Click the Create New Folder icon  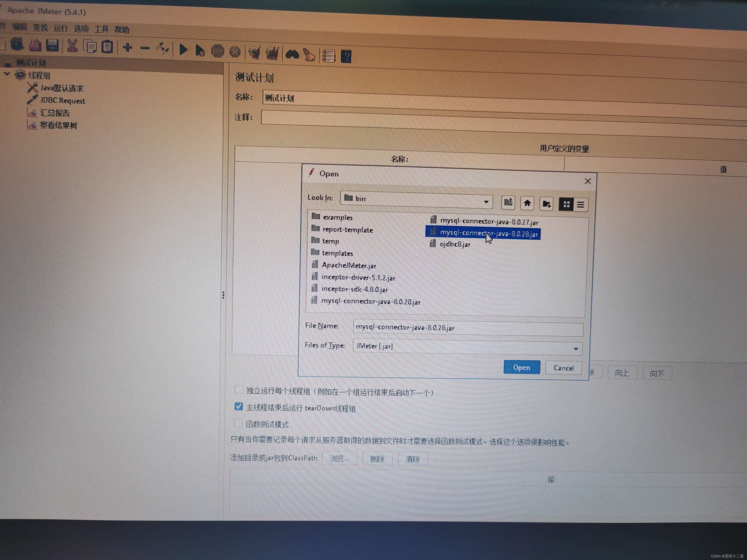(x=546, y=204)
